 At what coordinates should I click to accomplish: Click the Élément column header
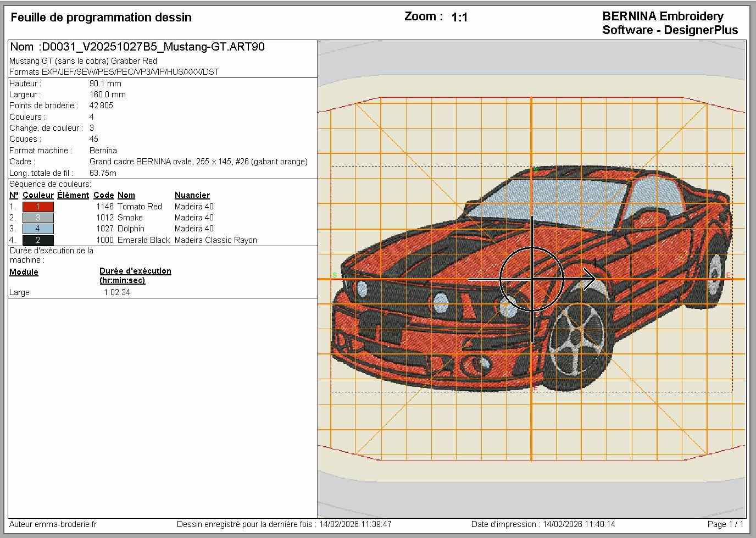[x=73, y=195]
